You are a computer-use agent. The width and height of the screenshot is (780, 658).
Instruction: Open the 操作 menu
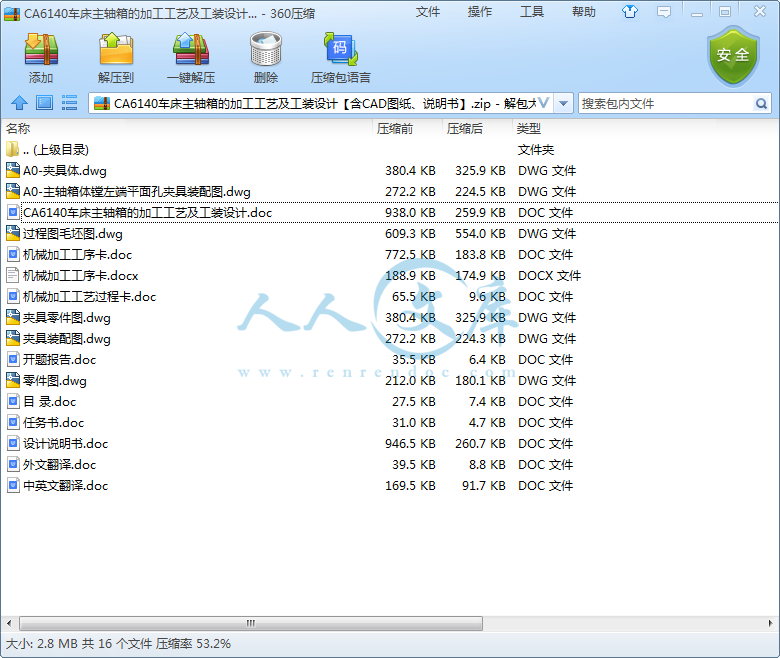pos(480,11)
